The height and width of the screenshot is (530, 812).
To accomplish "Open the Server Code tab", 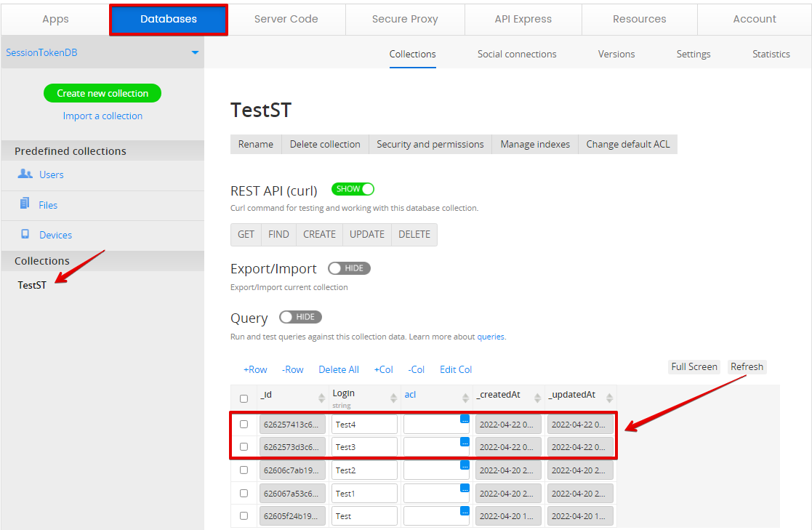I will coord(286,19).
